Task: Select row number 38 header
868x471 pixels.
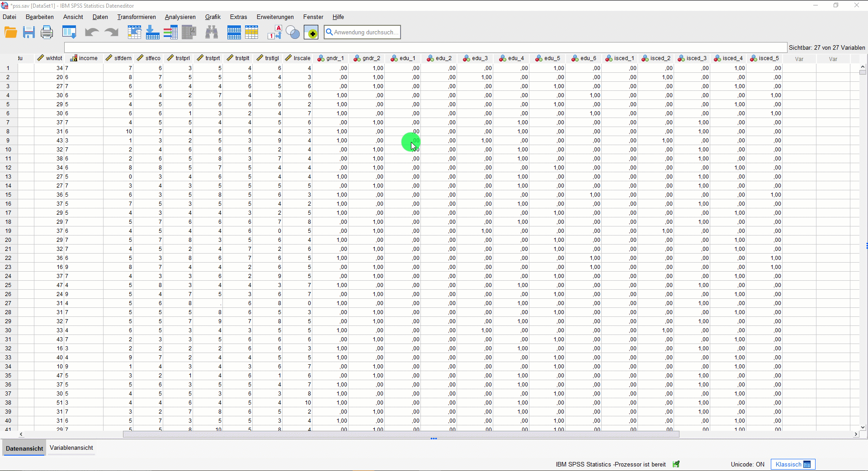Action: click(8, 403)
